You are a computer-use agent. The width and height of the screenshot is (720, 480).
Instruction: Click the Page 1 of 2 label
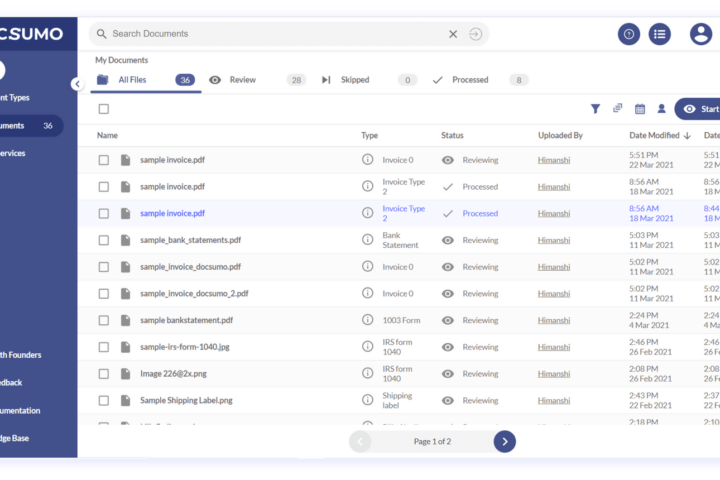432,441
